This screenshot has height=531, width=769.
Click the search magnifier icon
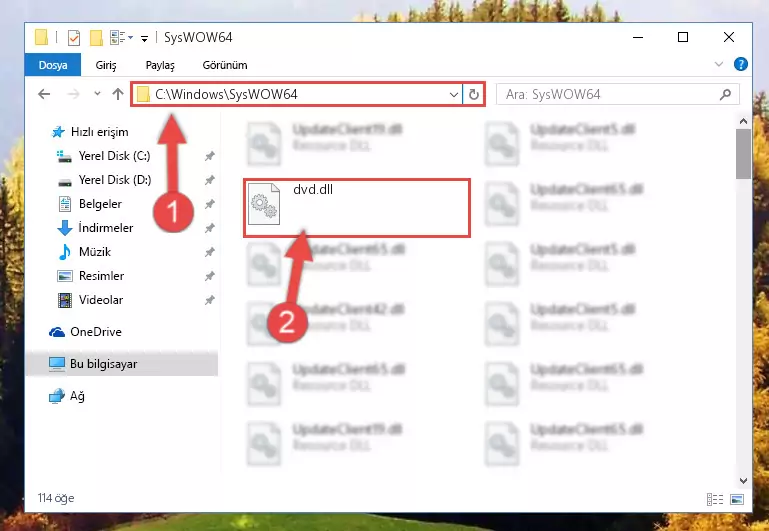[x=725, y=94]
